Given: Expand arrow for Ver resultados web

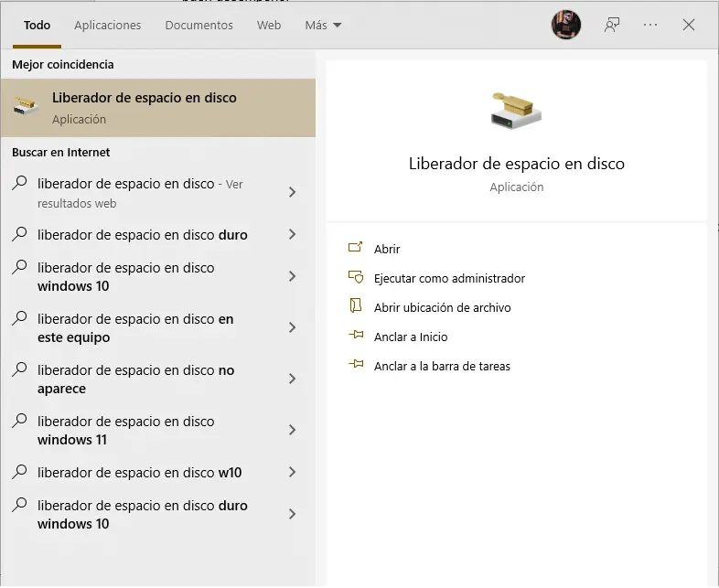Looking at the screenshot, I should pos(292,192).
